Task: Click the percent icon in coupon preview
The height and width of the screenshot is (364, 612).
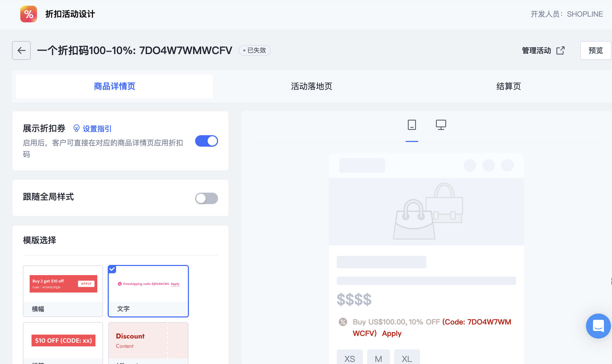Action: pyautogui.click(x=343, y=322)
